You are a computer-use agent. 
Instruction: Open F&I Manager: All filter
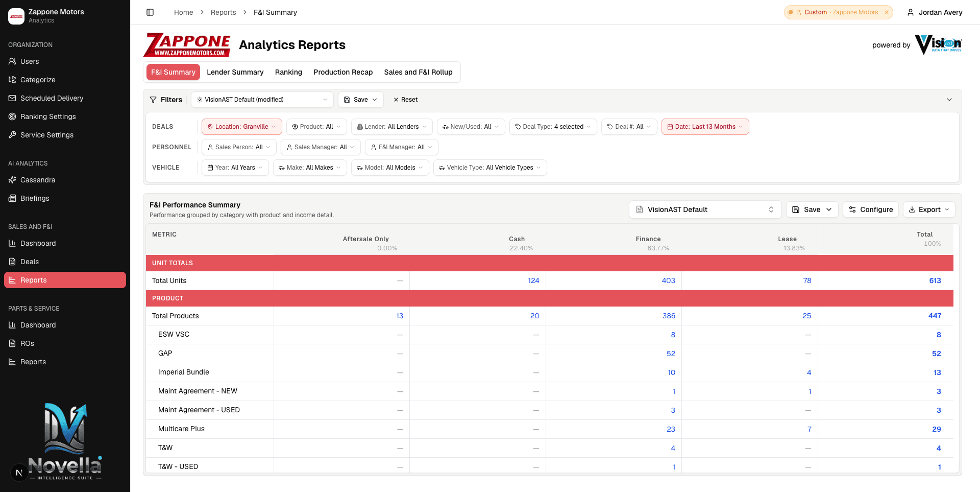[401, 147]
